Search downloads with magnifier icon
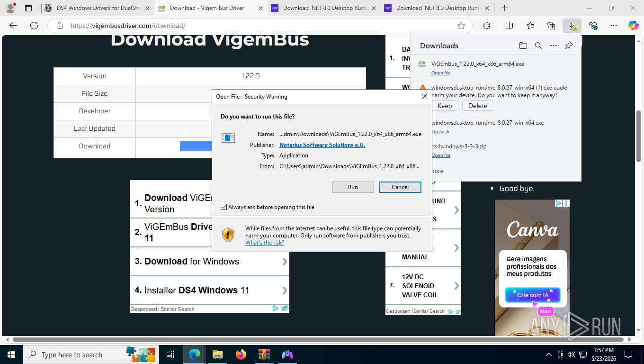The height and width of the screenshot is (364, 644). tap(538, 45)
